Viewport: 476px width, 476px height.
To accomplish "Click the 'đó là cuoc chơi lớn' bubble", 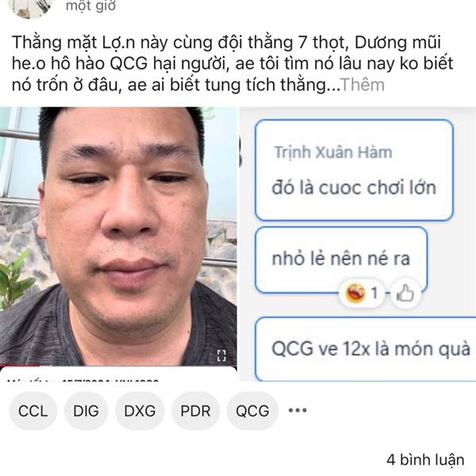I will point(354,171).
